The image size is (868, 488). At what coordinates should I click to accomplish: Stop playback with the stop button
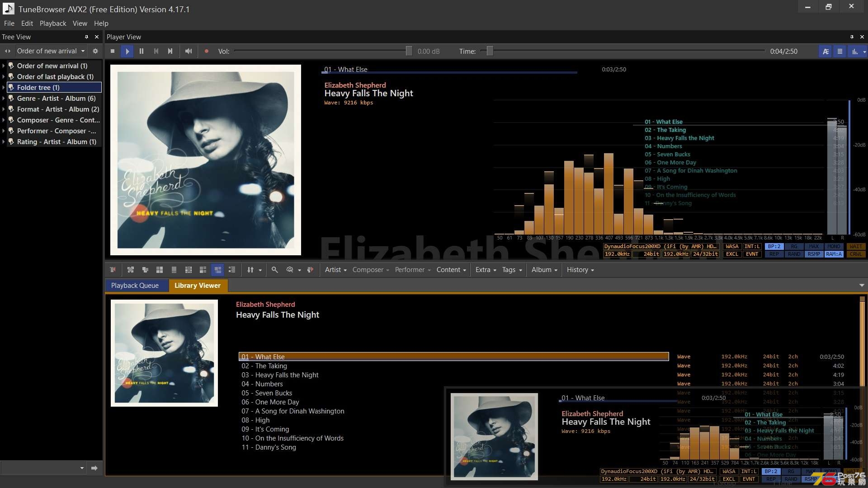tap(113, 51)
